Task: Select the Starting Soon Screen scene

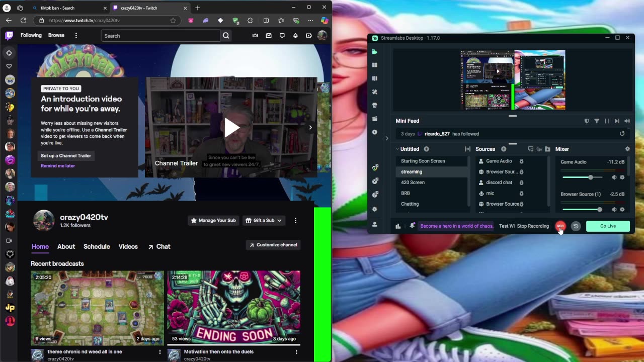Action: pyautogui.click(x=423, y=161)
